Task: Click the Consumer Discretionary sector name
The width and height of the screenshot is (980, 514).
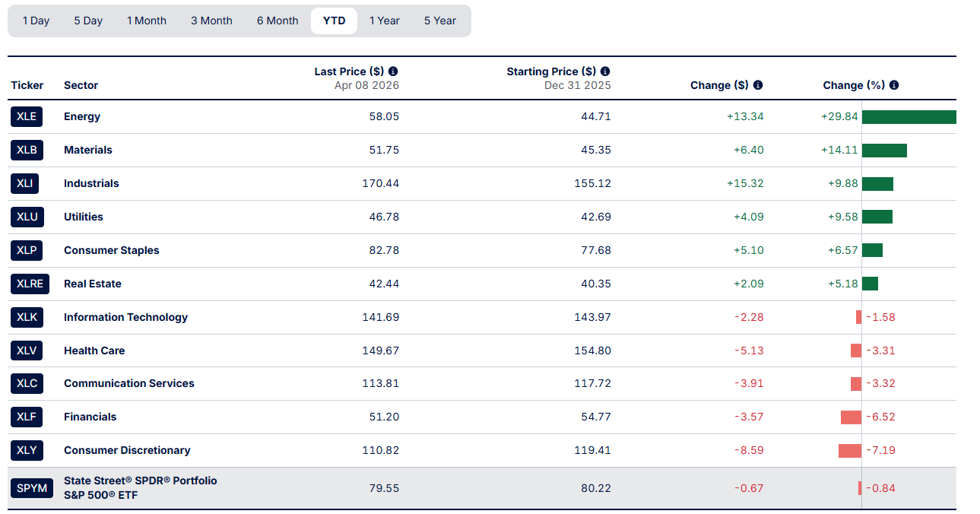Action: tap(127, 450)
